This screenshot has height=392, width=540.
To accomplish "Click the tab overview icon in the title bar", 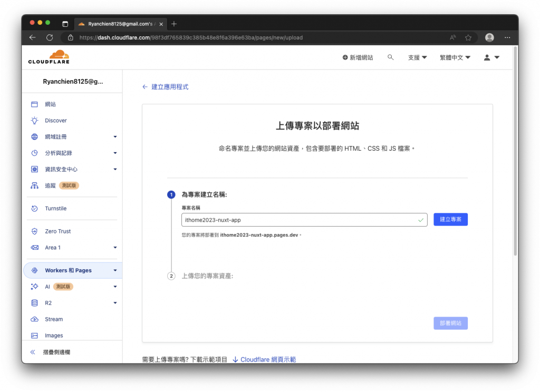I will [65, 24].
